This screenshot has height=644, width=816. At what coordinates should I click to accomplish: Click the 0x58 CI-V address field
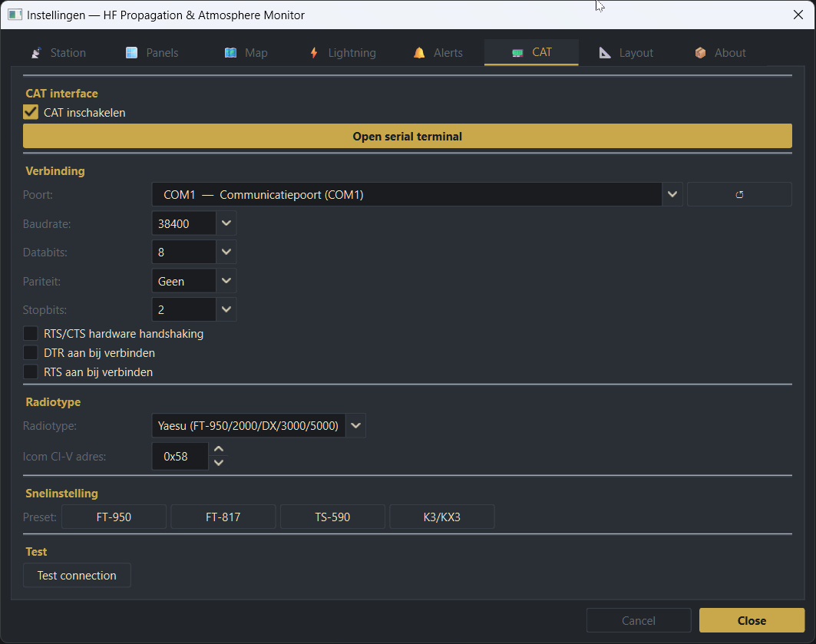[x=180, y=456]
